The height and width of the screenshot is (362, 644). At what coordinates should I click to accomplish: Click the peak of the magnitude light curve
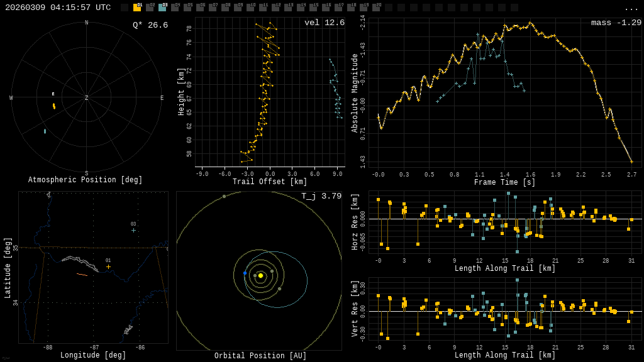[530, 23]
